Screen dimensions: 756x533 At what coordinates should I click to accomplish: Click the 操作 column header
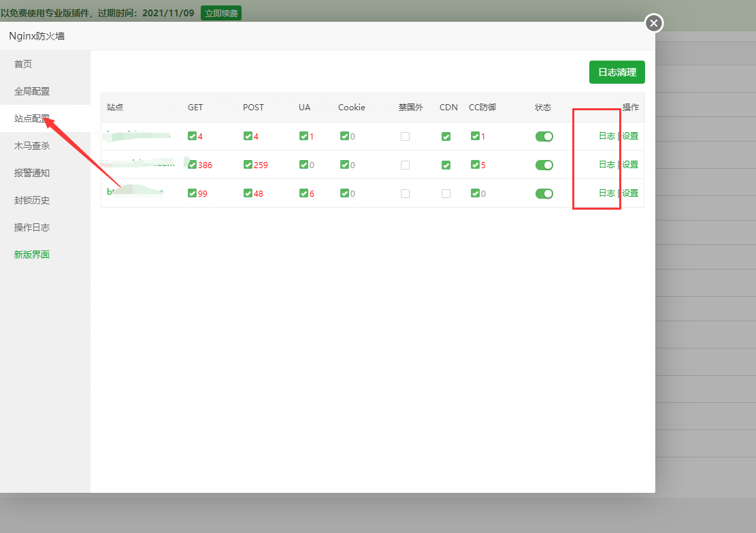[x=630, y=107]
